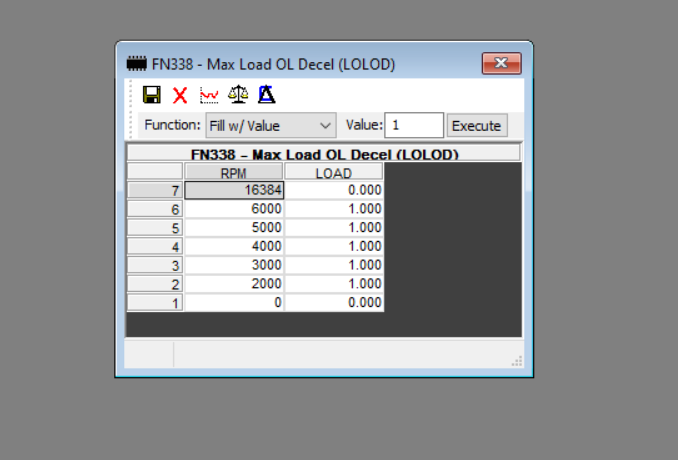Click the RPM cell showing 3000
Viewport: 678px width, 460px height.
point(234,265)
